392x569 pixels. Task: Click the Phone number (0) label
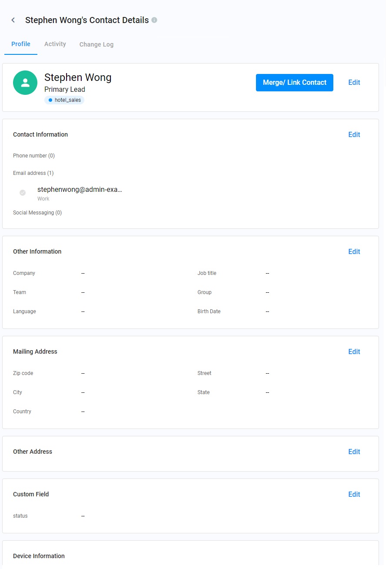click(x=34, y=156)
